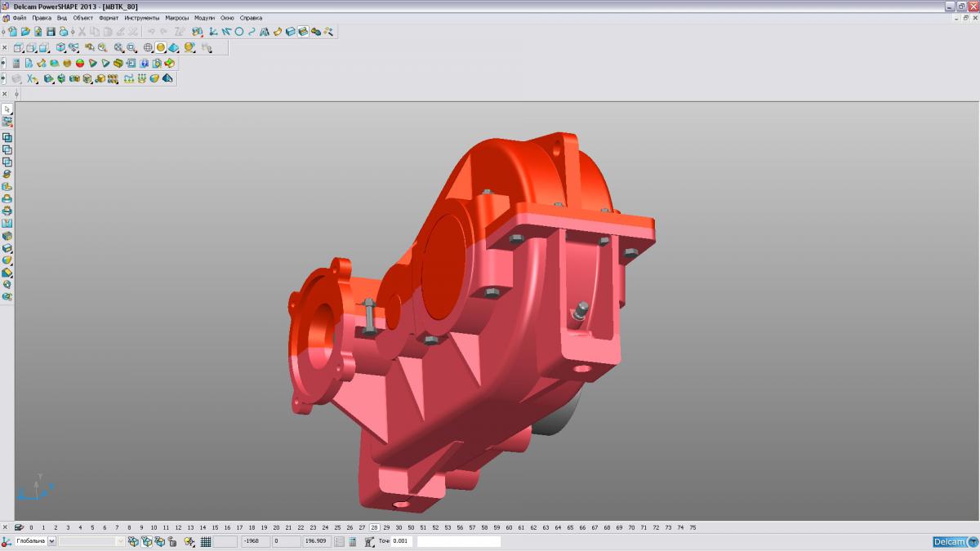Viewport: 980px width, 551px height.
Task: Click the workplane axis icon in bottom-left status bar
Action: [x=6, y=541]
